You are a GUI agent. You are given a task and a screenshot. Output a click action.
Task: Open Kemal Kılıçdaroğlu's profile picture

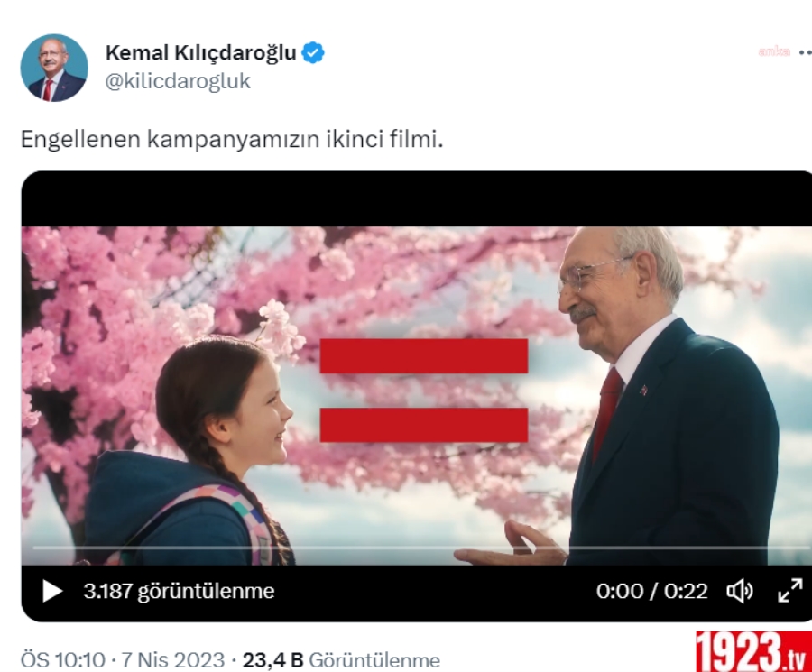coord(54,68)
